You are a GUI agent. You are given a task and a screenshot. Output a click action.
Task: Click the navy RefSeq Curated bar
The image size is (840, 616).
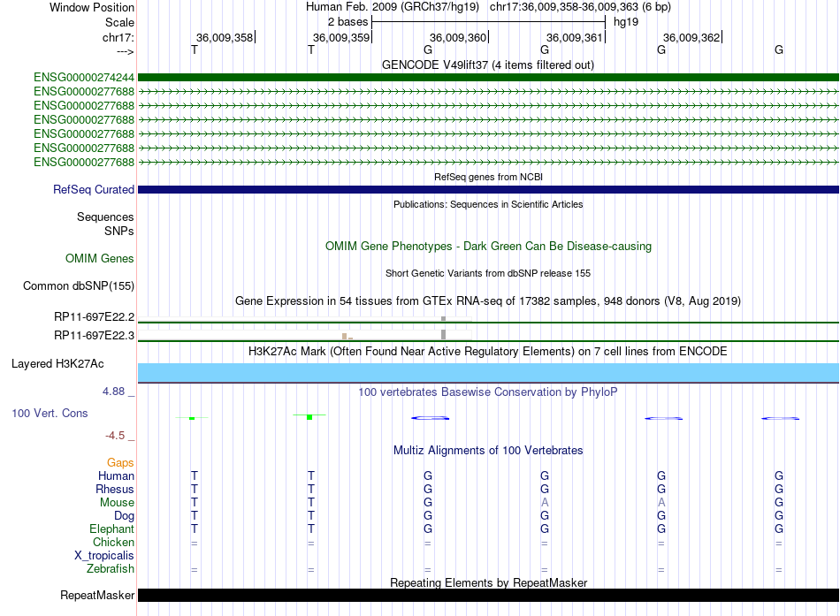click(488, 190)
